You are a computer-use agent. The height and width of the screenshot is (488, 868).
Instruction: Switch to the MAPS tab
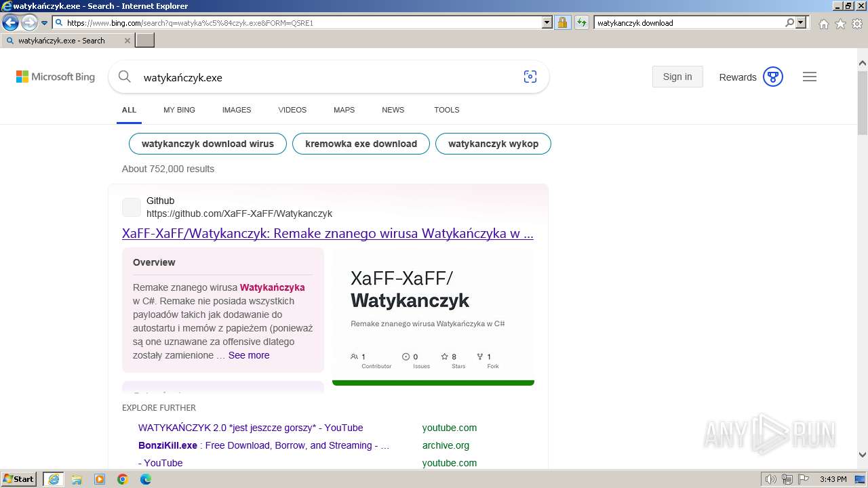pyautogui.click(x=344, y=110)
